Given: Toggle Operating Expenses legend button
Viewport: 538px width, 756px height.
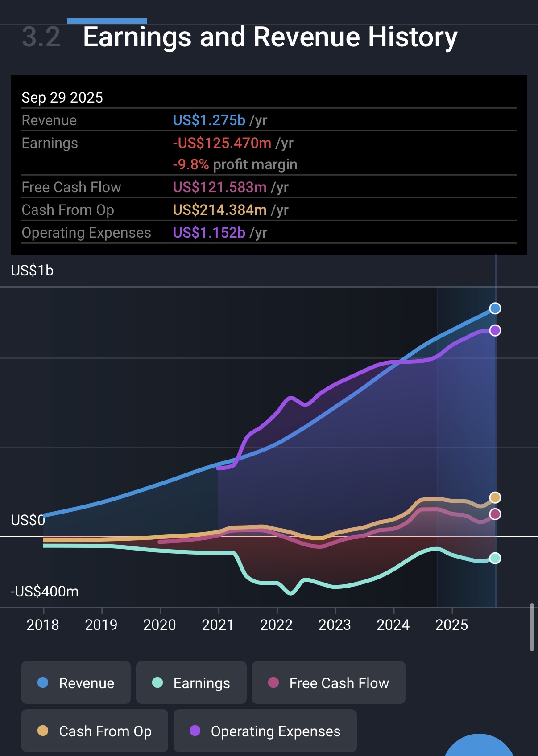Looking at the screenshot, I should coord(265,731).
